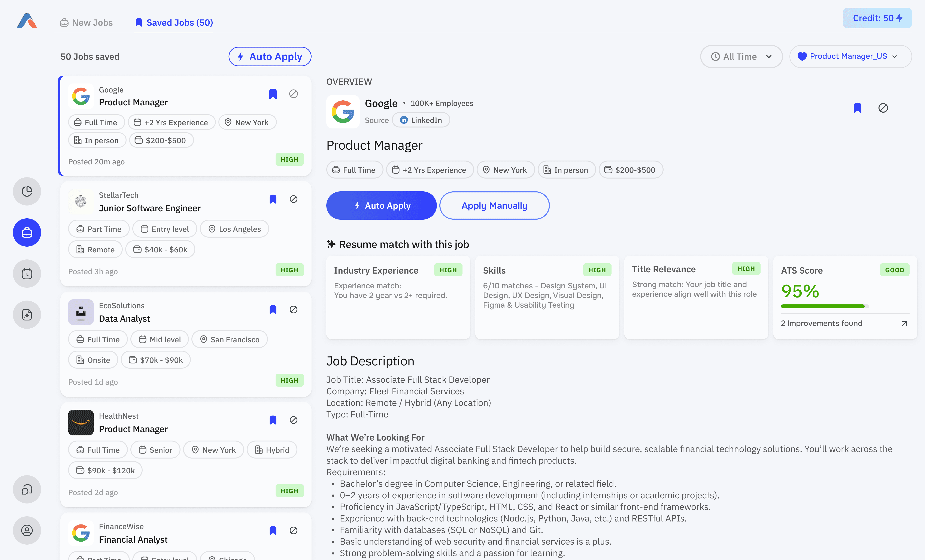Switch to the New Jobs tab

(86, 22)
